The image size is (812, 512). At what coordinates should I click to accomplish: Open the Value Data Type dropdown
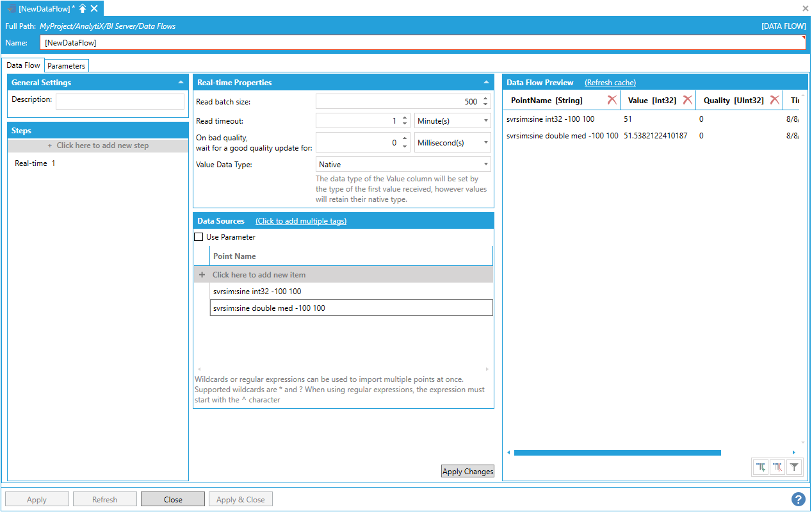tap(403, 165)
